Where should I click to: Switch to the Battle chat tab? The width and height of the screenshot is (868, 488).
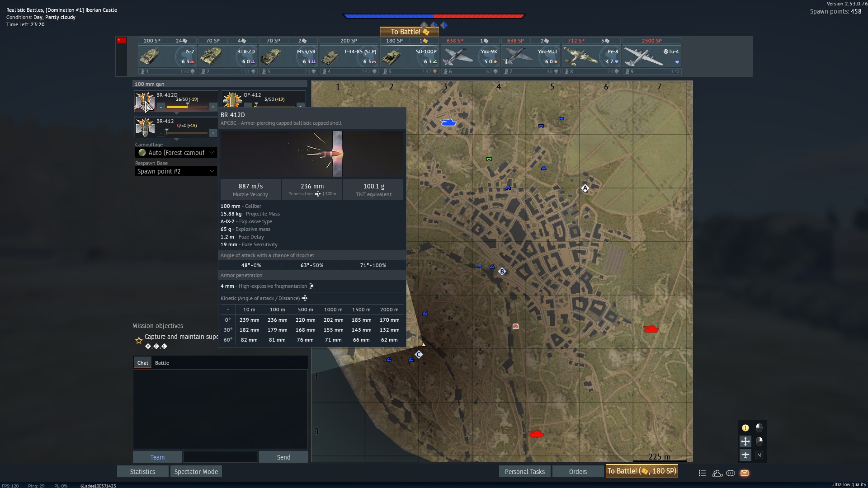(162, 363)
